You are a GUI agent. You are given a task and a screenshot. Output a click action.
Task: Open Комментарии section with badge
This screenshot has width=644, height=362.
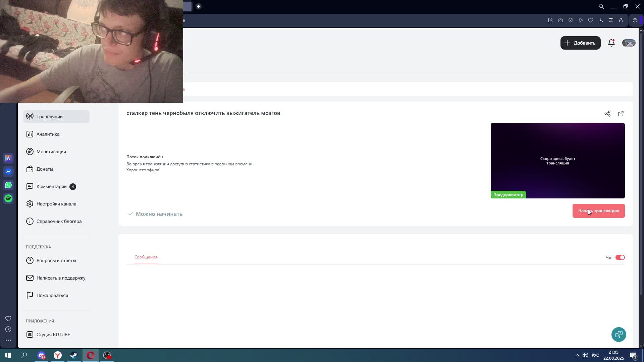pyautogui.click(x=52, y=186)
